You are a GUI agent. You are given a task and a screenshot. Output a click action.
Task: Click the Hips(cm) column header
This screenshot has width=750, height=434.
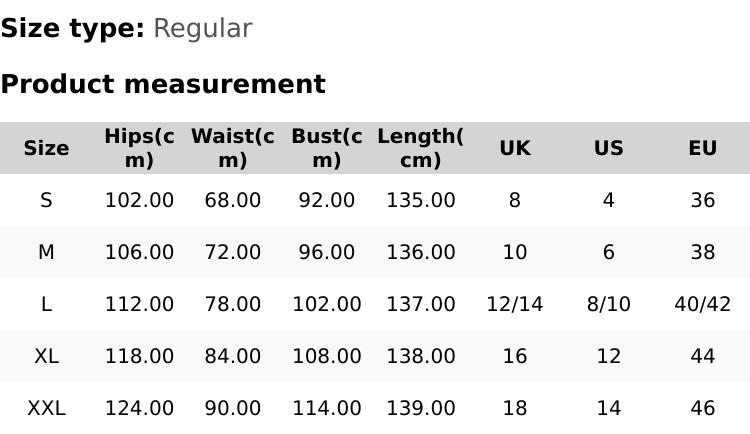[x=139, y=148]
